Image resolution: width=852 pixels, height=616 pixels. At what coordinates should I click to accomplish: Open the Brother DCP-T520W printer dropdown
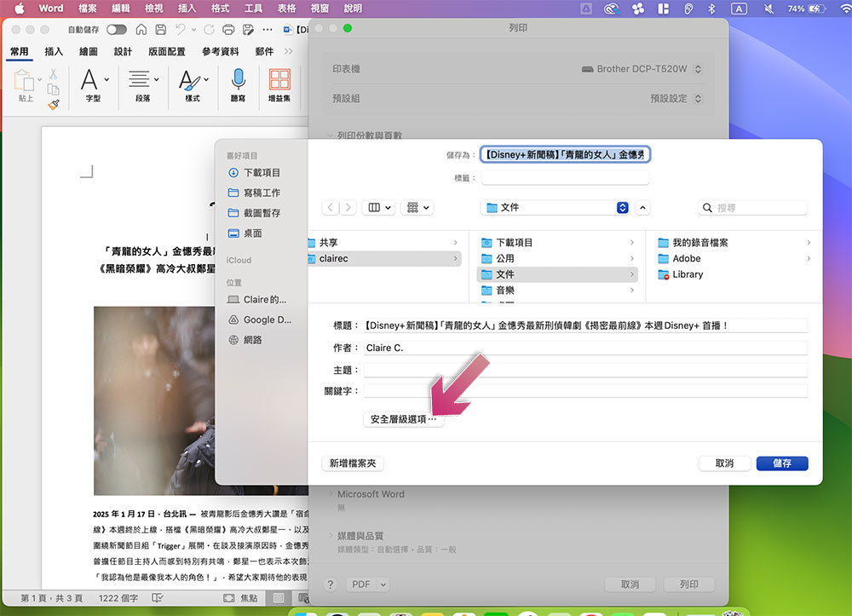pos(642,69)
